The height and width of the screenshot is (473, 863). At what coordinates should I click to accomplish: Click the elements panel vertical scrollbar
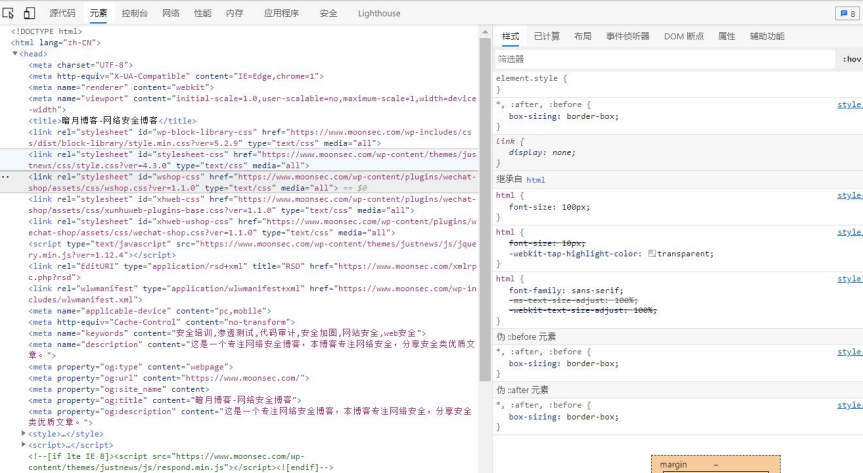485,209
